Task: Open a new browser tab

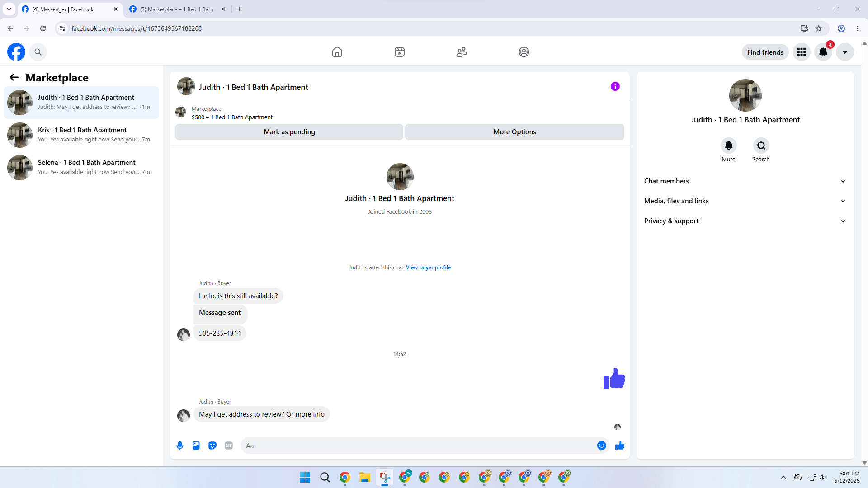Action: pos(240,9)
